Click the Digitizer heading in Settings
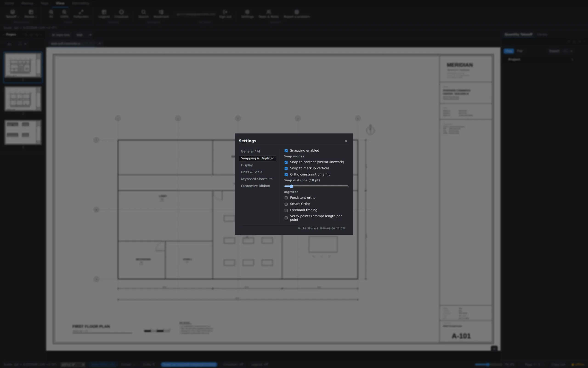The height and width of the screenshot is (368, 588). (291, 192)
